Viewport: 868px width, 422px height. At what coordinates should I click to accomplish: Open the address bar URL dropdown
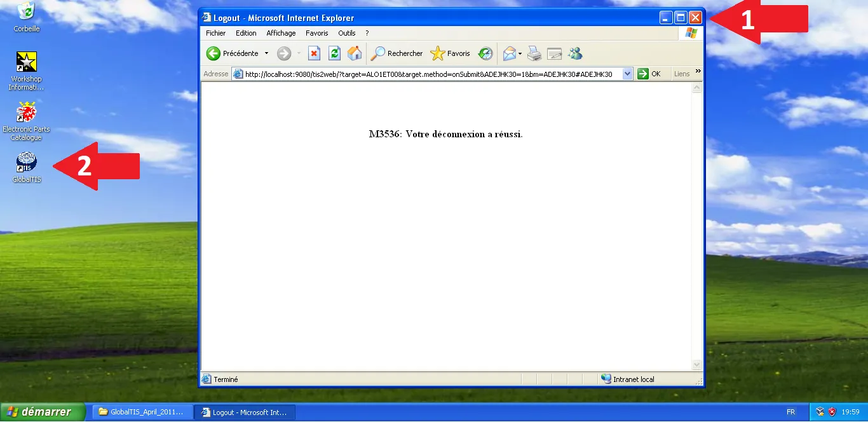(x=628, y=74)
